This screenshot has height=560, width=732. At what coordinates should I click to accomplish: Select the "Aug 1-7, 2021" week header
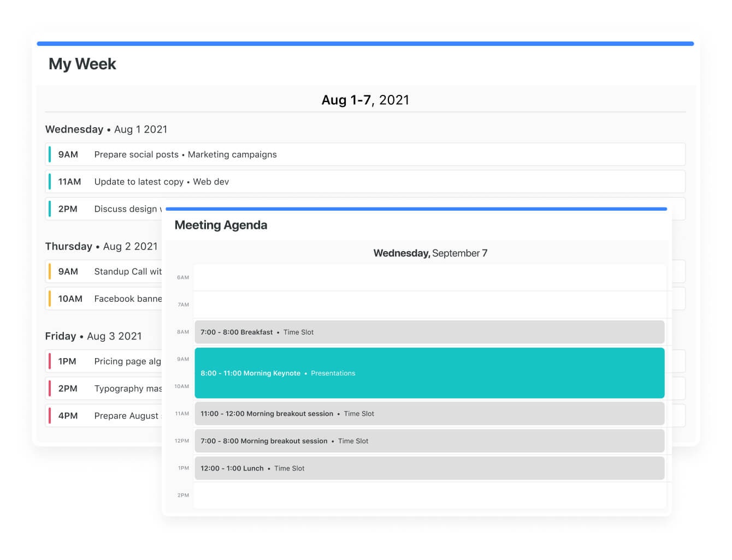click(x=365, y=100)
